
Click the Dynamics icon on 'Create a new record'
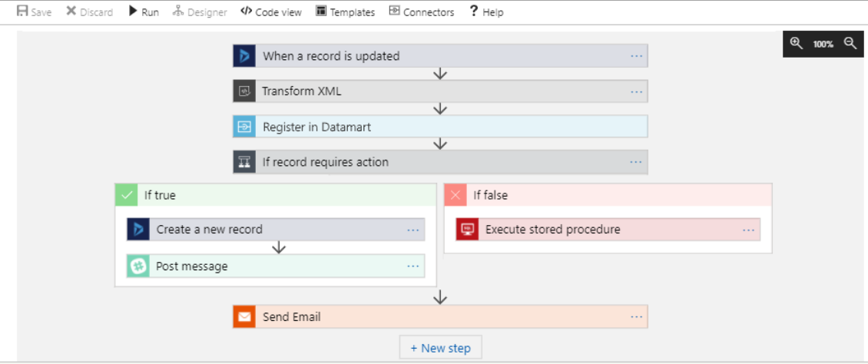pyautogui.click(x=137, y=230)
